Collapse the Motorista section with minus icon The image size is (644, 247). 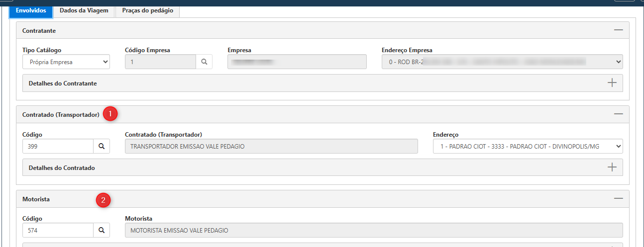coord(618,199)
